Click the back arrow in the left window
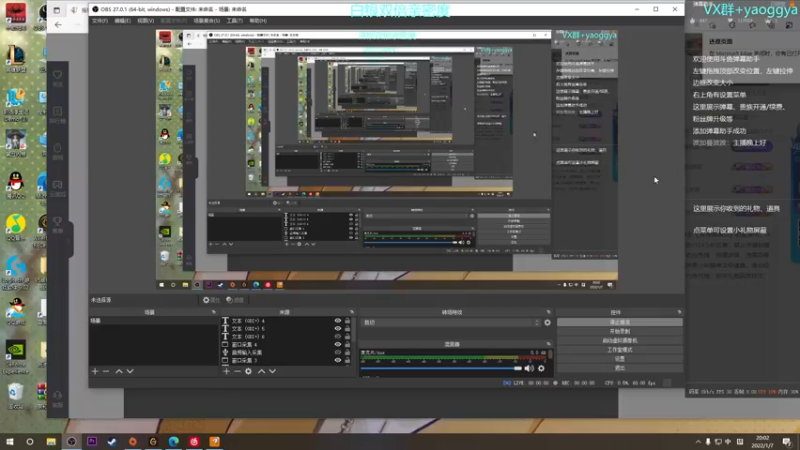 (x=58, y=24)
